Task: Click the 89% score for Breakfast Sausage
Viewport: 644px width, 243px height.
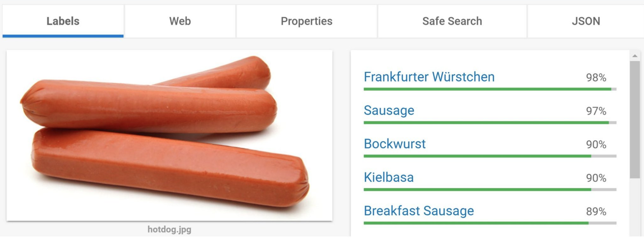Action: tap(596, 212)
